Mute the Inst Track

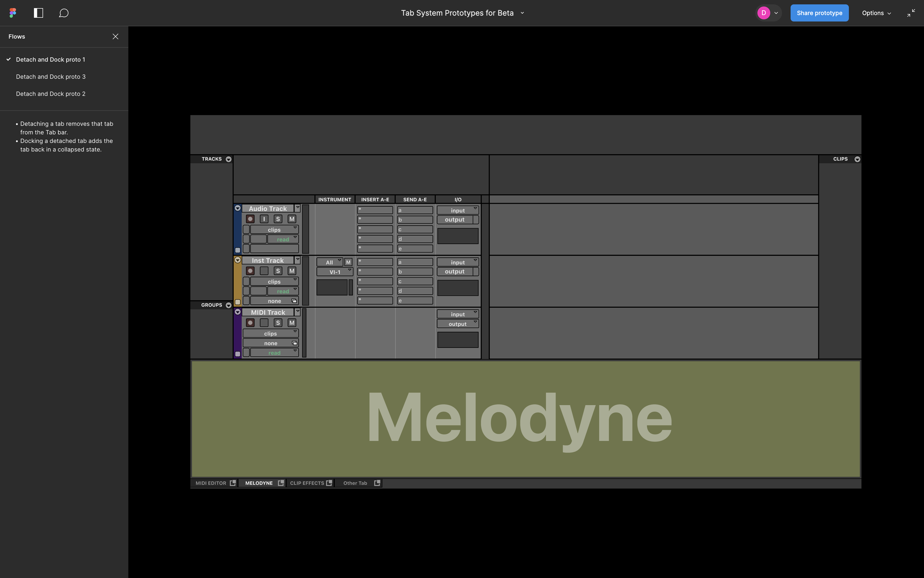click(x=292, y=271)
